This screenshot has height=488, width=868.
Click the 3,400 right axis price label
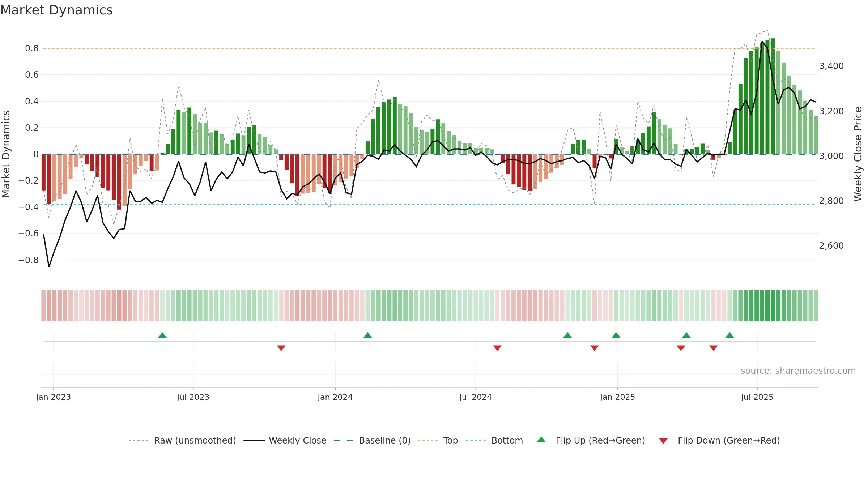831,66
